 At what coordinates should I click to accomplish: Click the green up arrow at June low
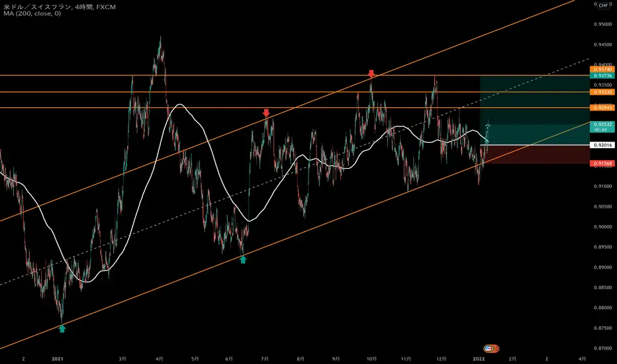pyautogui.click(x=243, y=259)
